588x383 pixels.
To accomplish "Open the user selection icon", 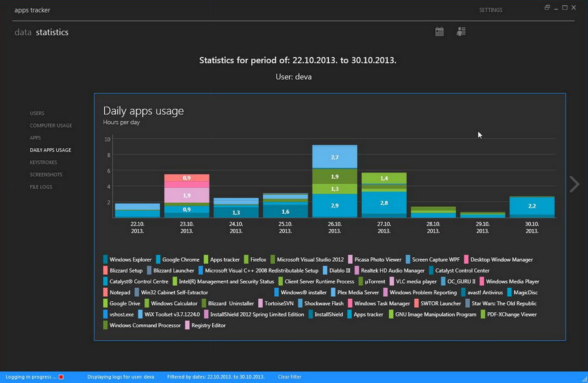I will coord(461,32).
